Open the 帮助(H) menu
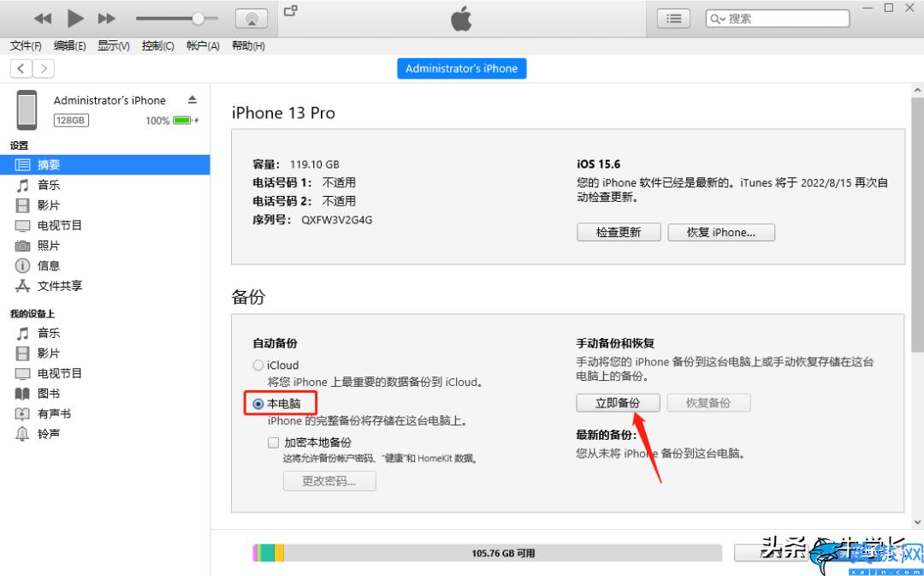 pyautogui.click(x=248, y=46)
